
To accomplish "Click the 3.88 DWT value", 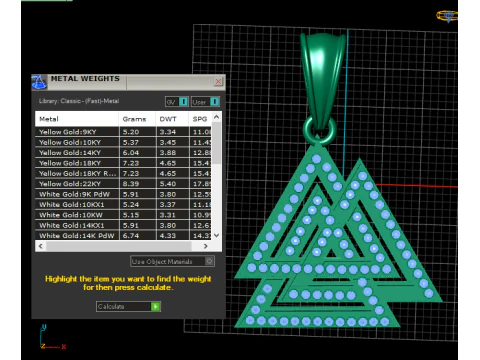I will 168,153.
